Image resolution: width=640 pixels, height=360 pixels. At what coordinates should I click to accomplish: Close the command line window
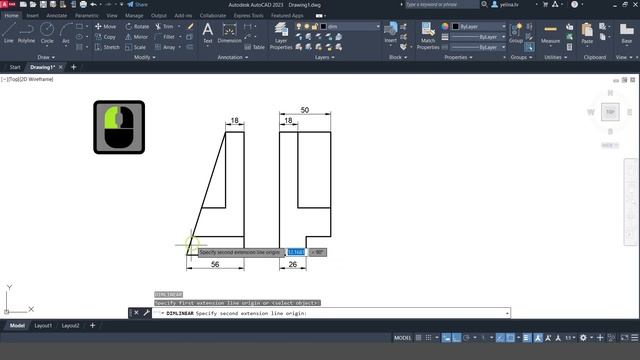136,313
